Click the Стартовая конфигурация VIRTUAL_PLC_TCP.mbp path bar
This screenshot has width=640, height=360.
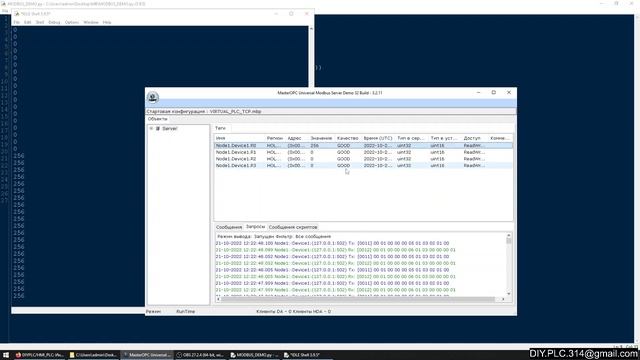pyautogui.click(x=331, y=111)
